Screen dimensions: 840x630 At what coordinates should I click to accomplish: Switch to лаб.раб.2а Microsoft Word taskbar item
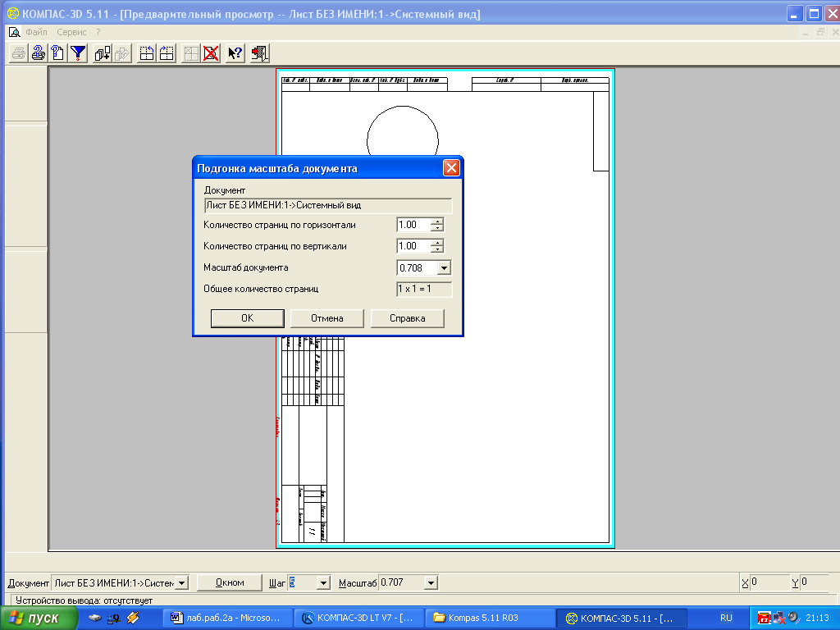click(x=226, y=619)
